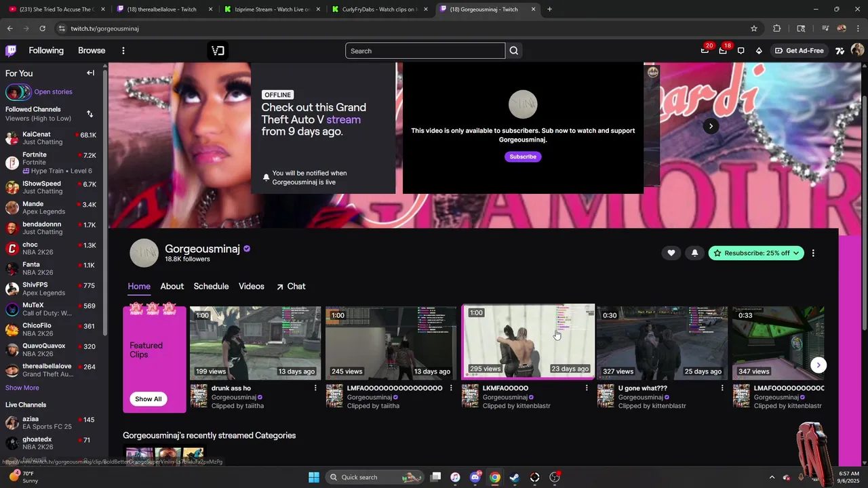
Task: Advance featured clips carousel right
Action: [x=818, y=365]
